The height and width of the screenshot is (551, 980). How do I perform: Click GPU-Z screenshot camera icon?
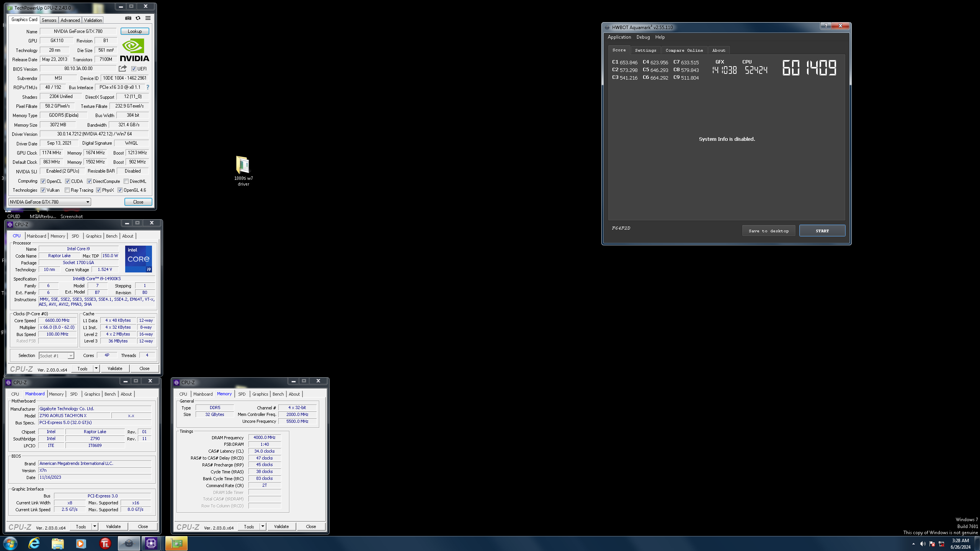[128, 18]
